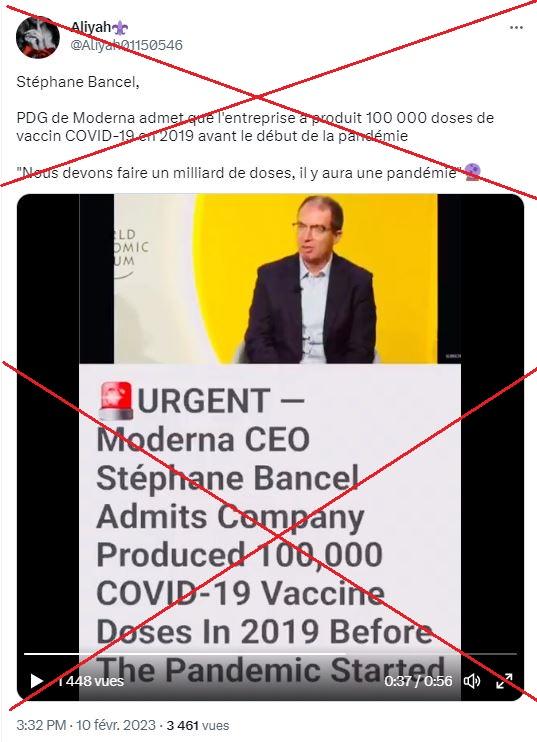Click the crystal ball emoji ending the tweet
The width and height of the screenshot is (537, 742).
point(473,172)
